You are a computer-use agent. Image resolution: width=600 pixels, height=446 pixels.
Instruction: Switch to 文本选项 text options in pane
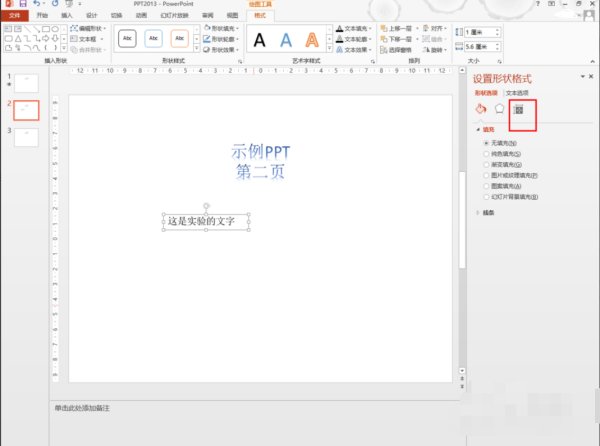517,93
